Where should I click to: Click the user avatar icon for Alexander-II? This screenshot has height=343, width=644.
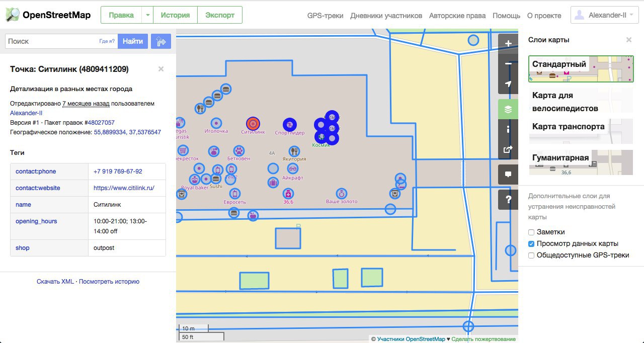pos(580,15)
